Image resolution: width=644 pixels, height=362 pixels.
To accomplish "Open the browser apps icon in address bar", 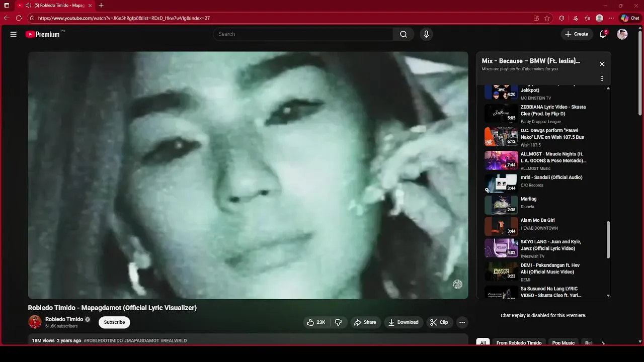I will [x=536, y=18].
